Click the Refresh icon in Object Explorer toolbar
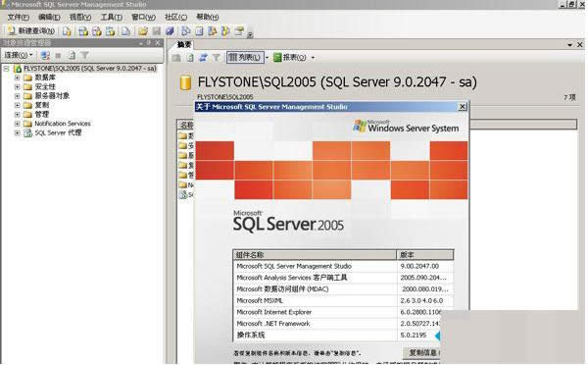588x365 pixels. 72,56
